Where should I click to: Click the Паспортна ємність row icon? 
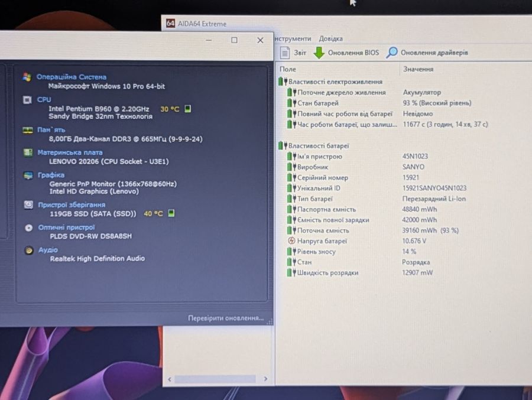pyautogui.click(x=291, y=209)
